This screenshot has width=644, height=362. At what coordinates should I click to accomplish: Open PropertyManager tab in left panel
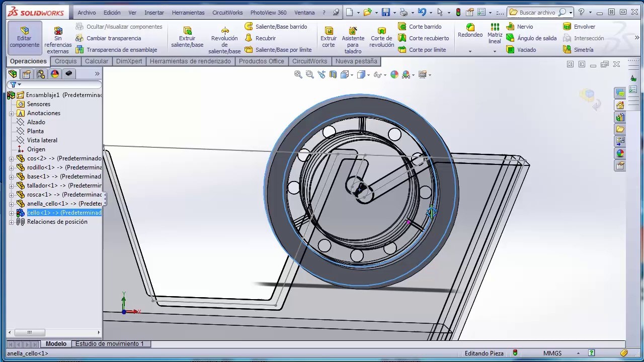coord(27,74)
